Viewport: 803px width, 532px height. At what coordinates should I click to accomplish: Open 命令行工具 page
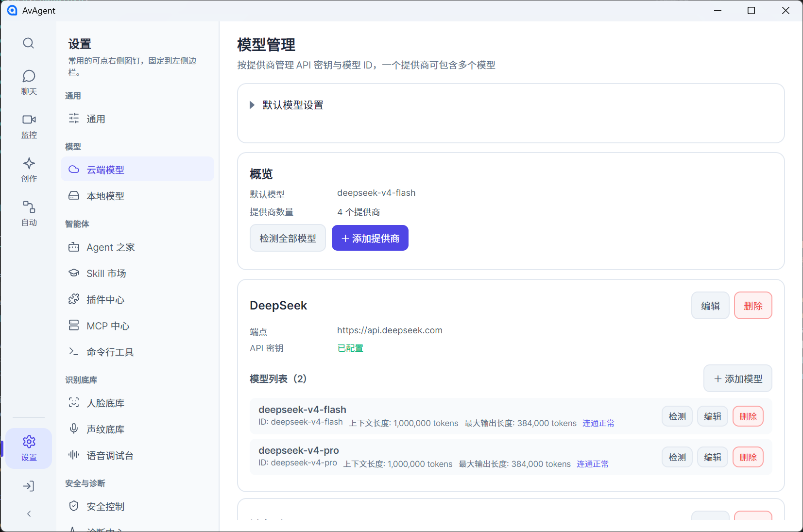[137, 352]
